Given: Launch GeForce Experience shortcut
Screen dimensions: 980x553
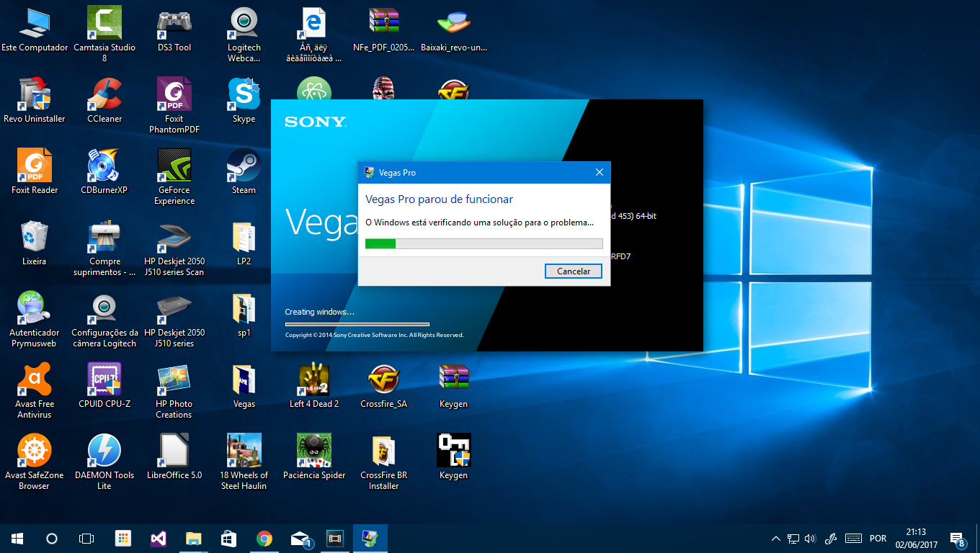Looking at the screenshot, I should (x=174, y=177).
